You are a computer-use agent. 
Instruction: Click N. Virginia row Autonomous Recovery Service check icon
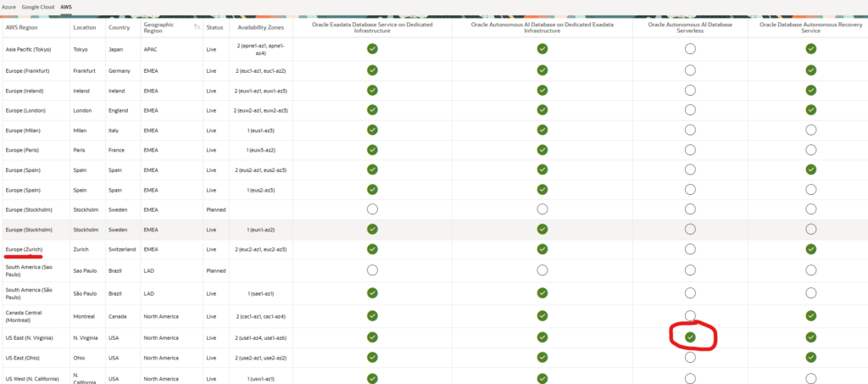tap(811, 337)
